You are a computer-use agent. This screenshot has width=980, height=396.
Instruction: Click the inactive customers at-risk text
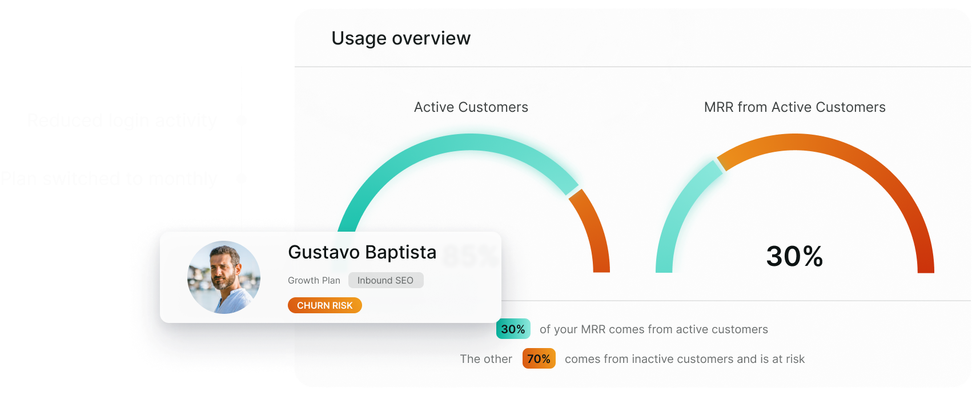[x=684, y=359]
